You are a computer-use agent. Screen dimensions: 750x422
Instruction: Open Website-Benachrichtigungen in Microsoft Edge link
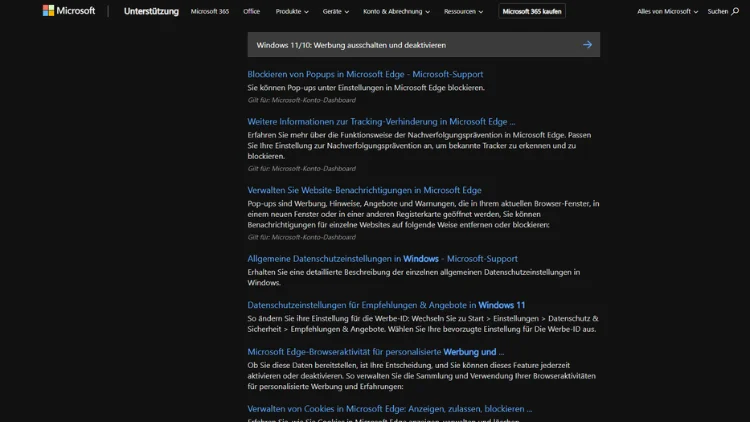[x=364, y=190]
